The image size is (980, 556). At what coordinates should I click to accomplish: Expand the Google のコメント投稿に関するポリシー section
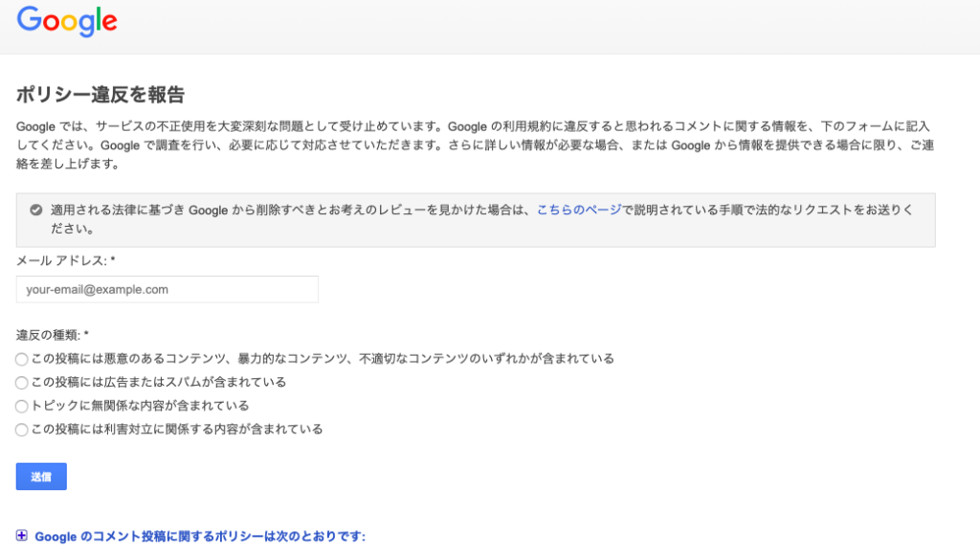pyautogui.click(x=200, y=537)
